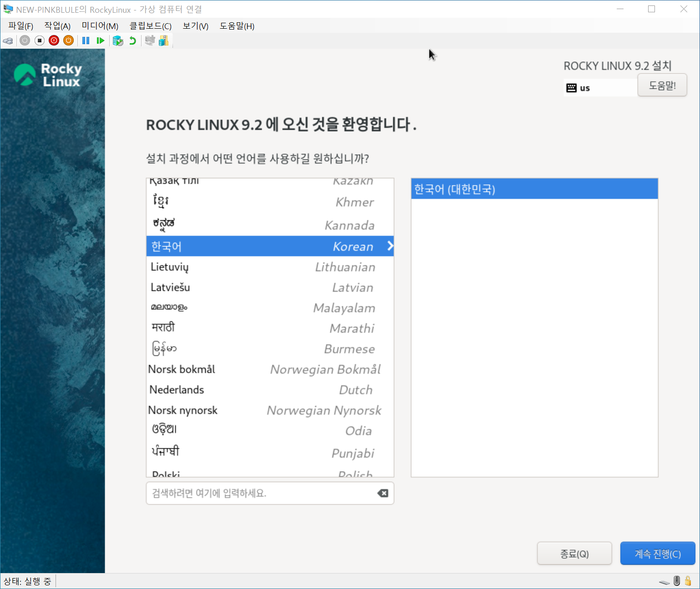Select the 한국어 Korean language row
This screenshot has width=700, height=589.
point(270,246)
